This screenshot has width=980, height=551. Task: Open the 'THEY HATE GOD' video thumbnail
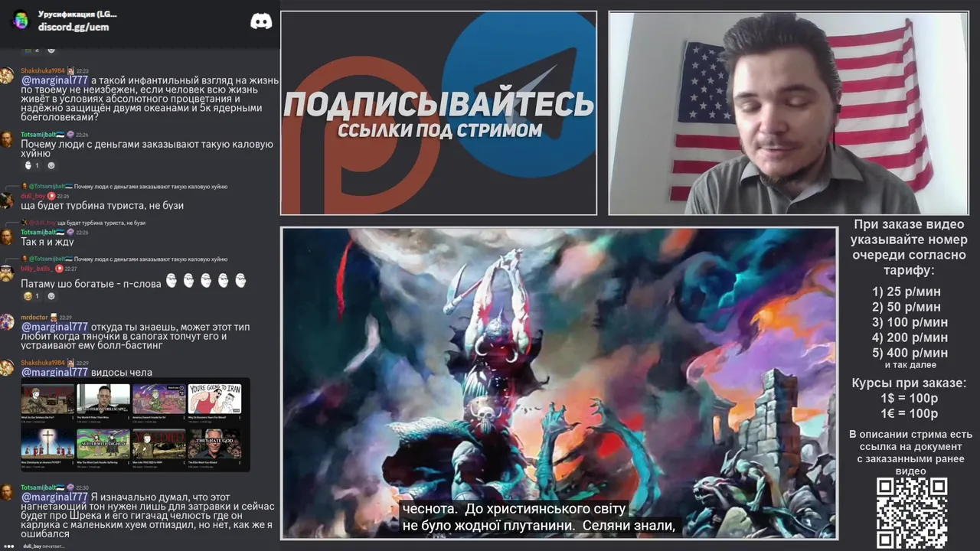click(215, 443)
